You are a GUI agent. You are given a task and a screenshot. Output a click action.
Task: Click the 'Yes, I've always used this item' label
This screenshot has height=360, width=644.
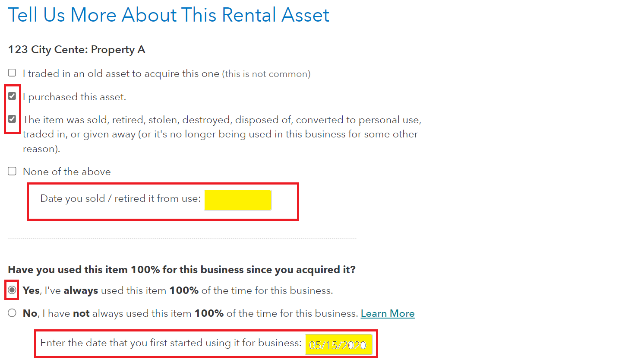(178, 290)
